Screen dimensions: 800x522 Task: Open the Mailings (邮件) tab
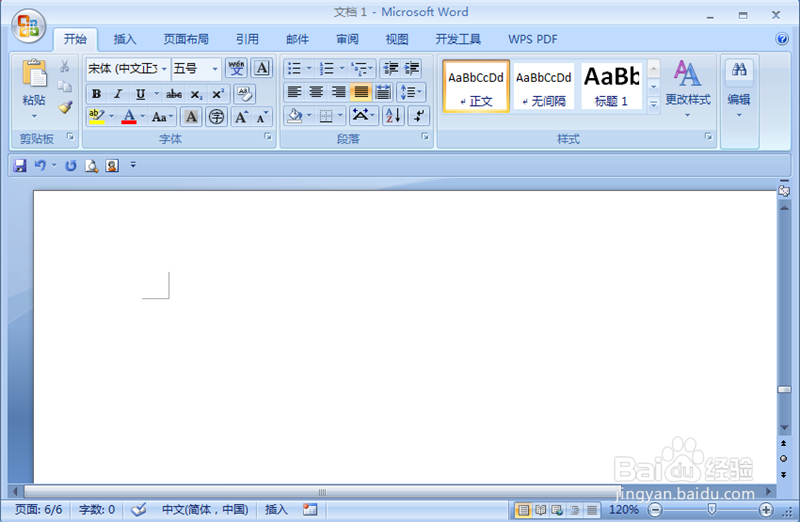point(297,39)
